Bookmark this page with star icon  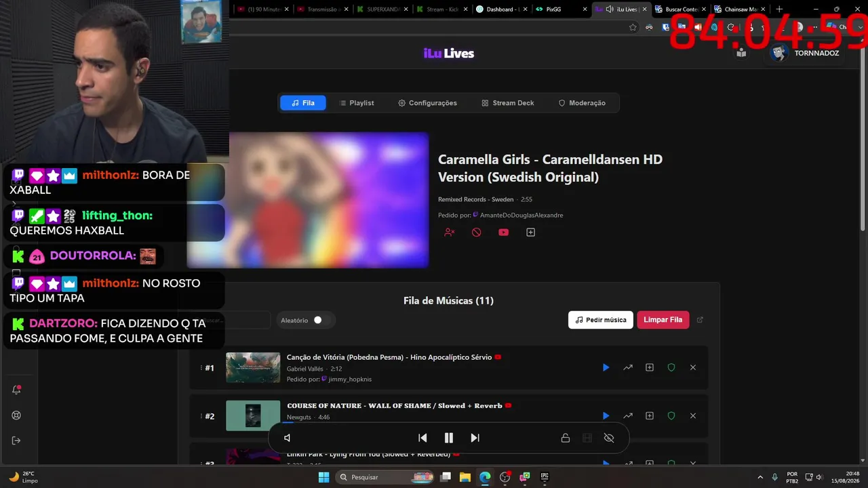(633, 27)
